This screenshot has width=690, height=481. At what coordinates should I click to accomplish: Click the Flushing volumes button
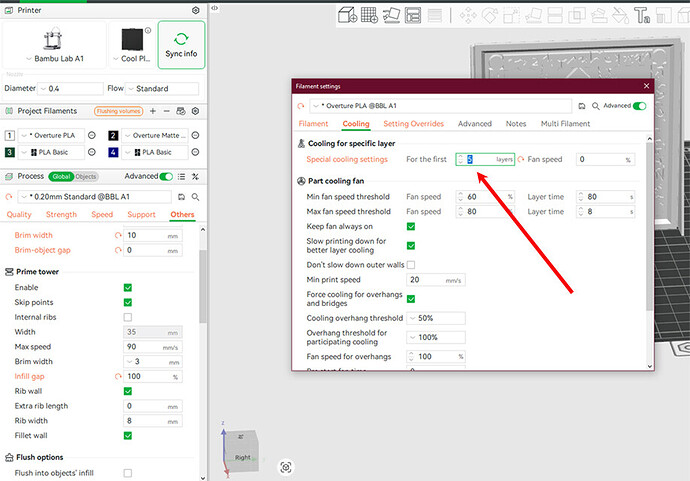118,111
